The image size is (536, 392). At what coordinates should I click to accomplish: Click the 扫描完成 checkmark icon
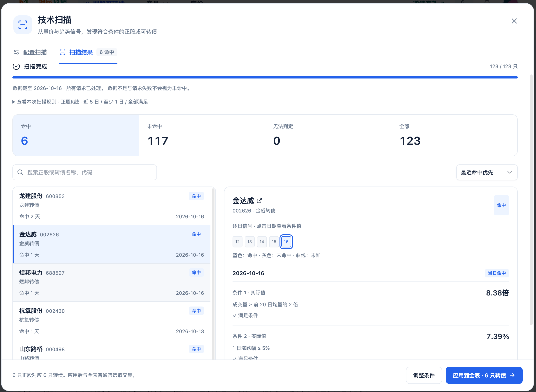16,67
